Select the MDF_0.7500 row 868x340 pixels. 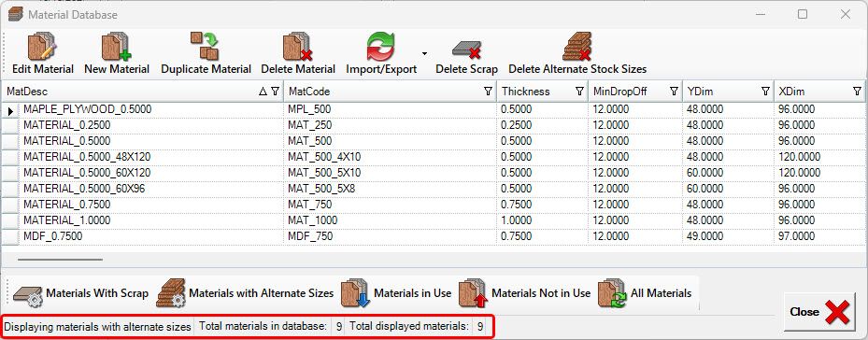434,236
